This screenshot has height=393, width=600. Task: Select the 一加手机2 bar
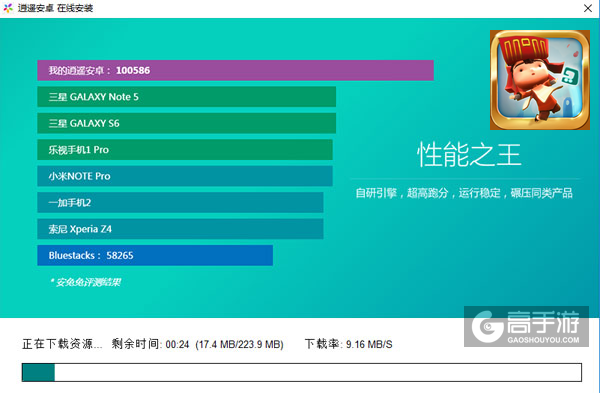(180, 202)
